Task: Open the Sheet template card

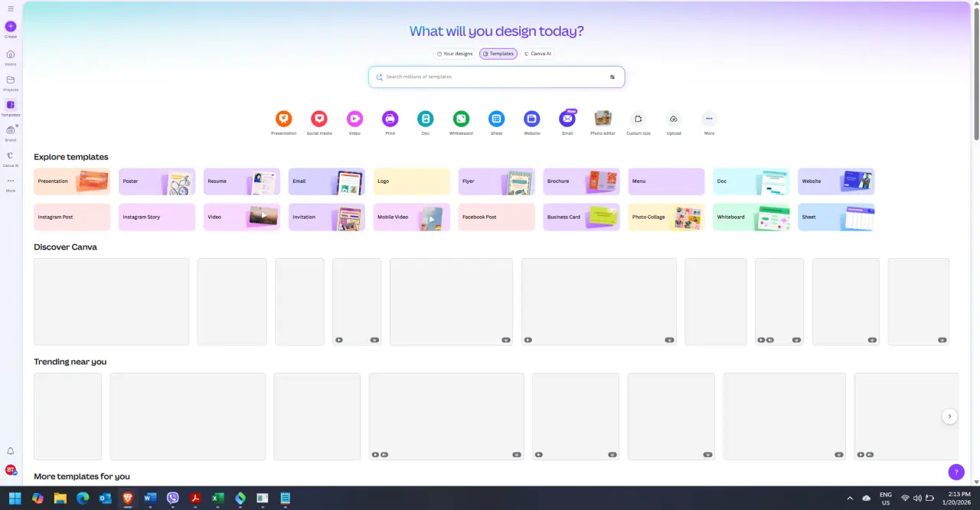Action: pyautogui.click(x=836, y=217)
